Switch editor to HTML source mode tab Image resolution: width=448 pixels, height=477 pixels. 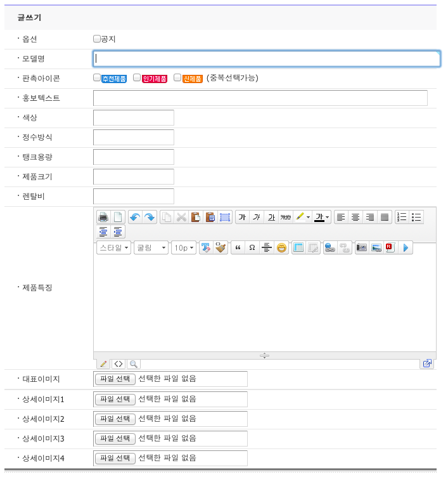pyautogui.click(x=118, y=364)
